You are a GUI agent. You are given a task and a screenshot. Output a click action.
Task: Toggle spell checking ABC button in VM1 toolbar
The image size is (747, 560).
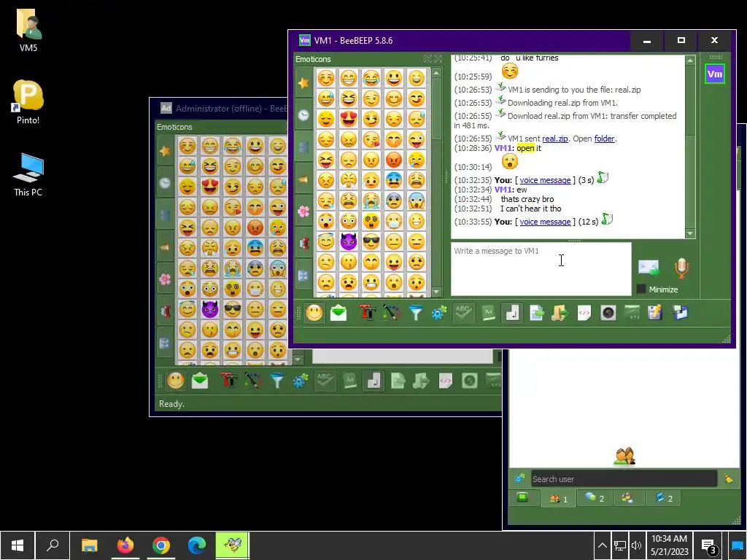tap(463, 313)
